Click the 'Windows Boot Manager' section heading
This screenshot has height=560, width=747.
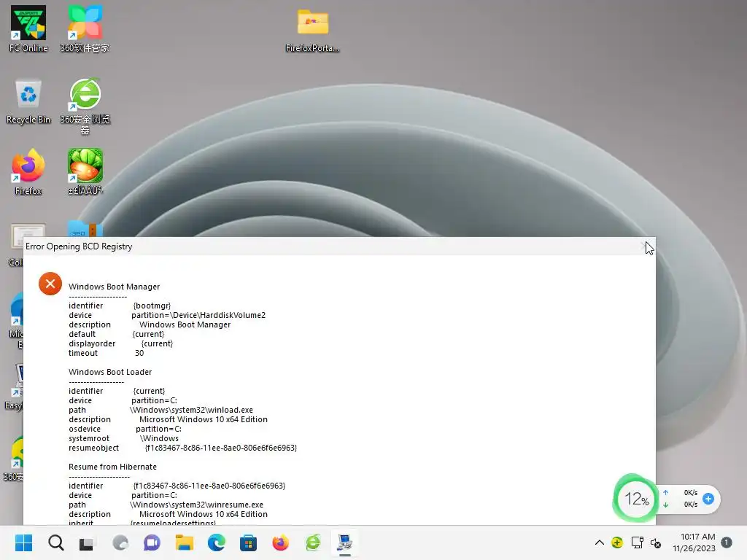click(x=115, y=287)
